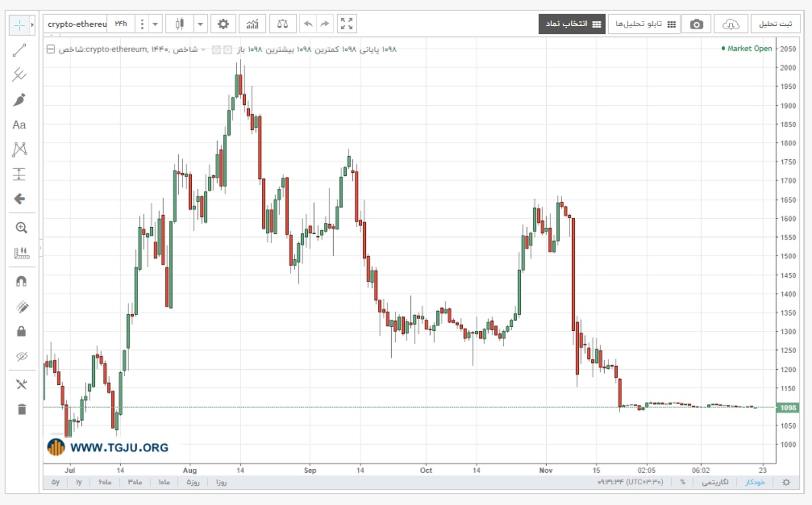This screenshot has width=812, height=505.
Task: Expand the chart style dropdown arrow
Action: pyautogui.click(x=200, y=24)
